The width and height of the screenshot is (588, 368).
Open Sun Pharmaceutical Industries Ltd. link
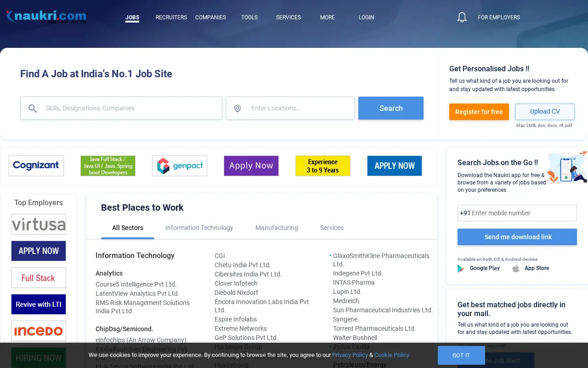[x=383, y=310]
